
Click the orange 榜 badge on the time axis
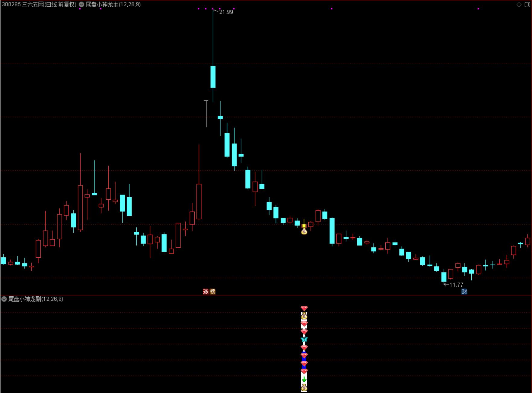point(213,292)
